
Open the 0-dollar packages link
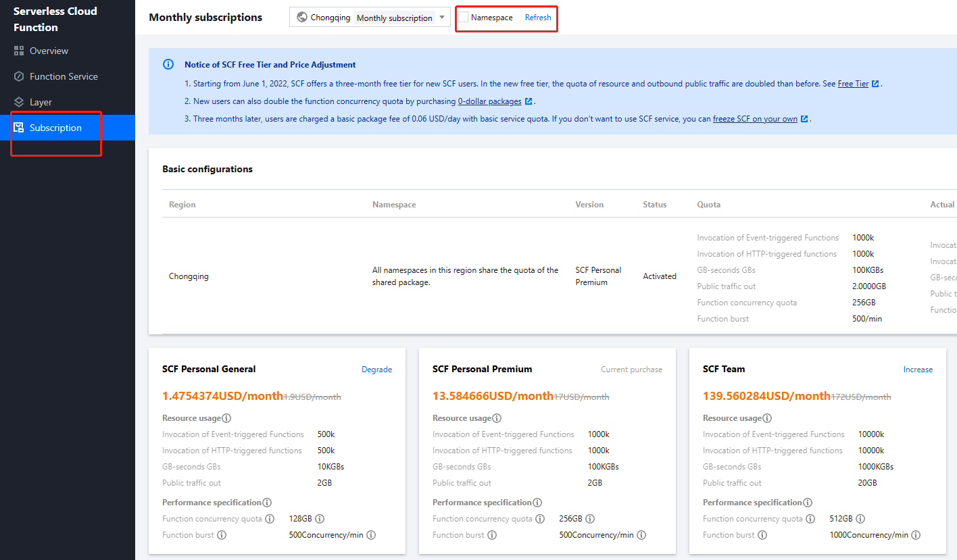(489, 101)
